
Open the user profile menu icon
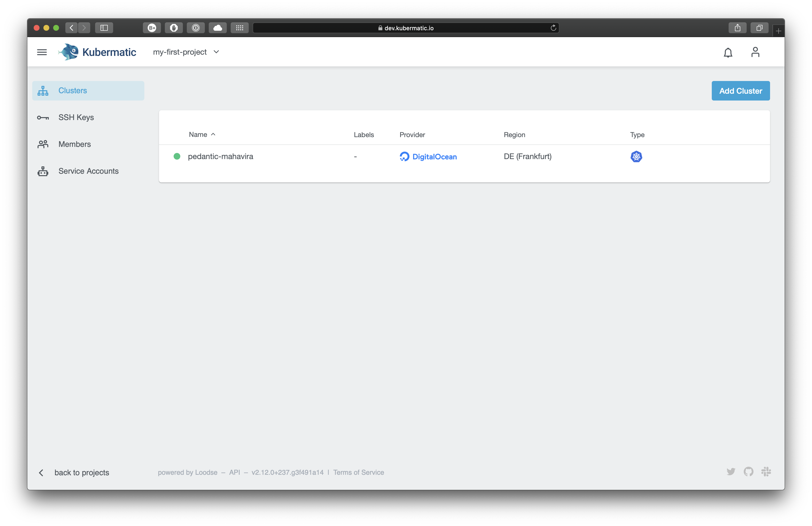pos(755,52)
